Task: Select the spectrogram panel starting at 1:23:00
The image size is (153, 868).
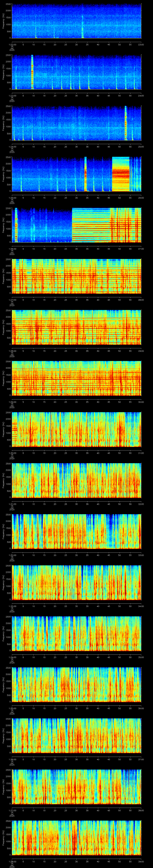Action: pyautogui.click(x=77, y=72)
